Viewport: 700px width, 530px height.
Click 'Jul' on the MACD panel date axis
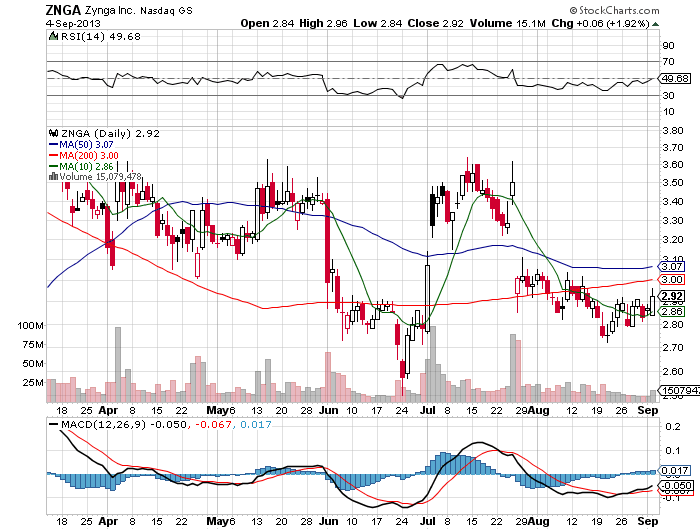pos(428,521)
